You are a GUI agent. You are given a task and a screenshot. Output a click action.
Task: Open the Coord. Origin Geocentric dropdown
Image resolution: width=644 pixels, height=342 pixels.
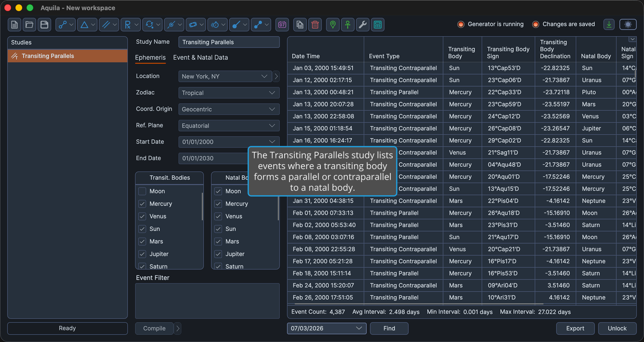[229, 109]
